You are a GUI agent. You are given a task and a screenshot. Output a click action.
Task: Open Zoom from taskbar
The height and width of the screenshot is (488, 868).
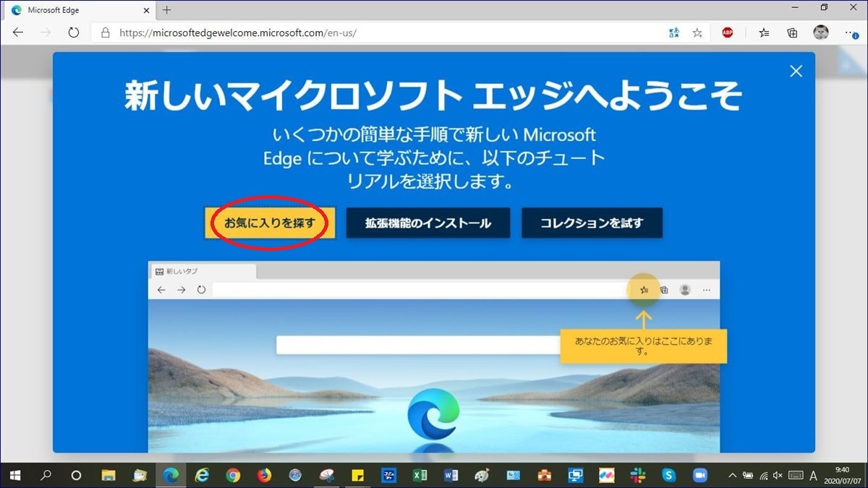coord(699,475)
